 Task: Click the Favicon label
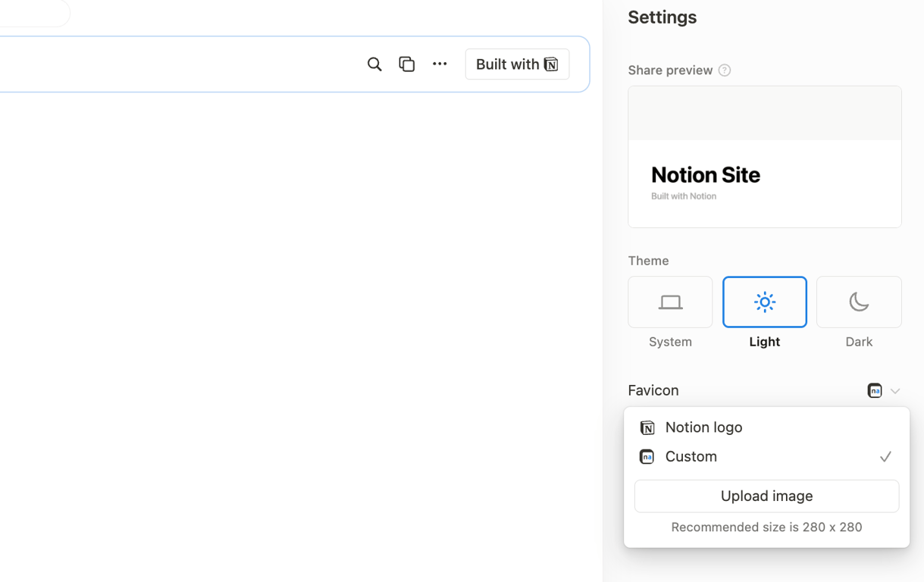(653, 390)
